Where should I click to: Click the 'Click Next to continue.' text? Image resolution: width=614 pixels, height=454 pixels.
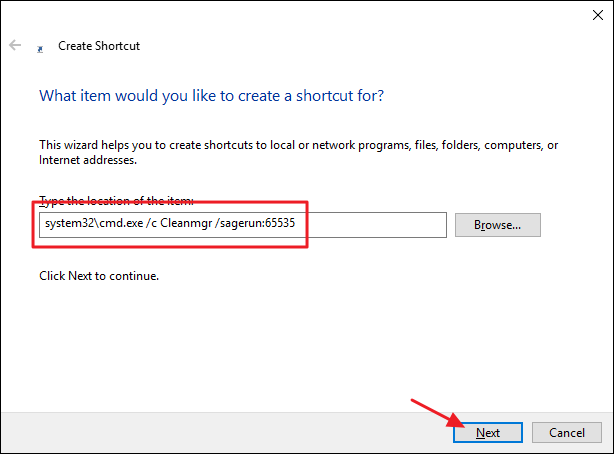tap(99, 276)
